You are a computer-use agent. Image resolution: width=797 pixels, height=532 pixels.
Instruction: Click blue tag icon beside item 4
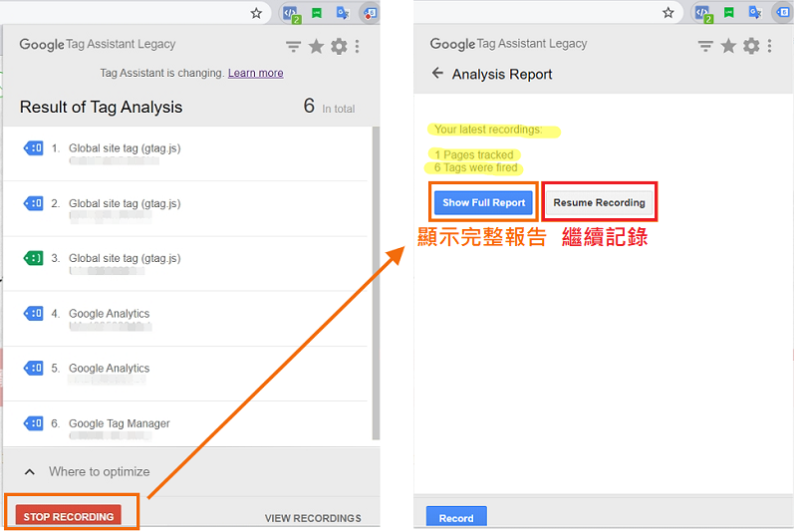pos(34,314)
